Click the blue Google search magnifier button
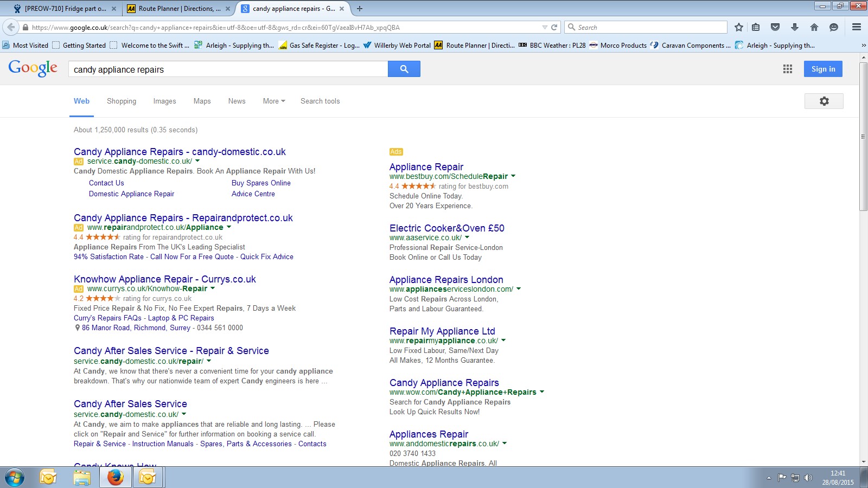 point(404,69)
